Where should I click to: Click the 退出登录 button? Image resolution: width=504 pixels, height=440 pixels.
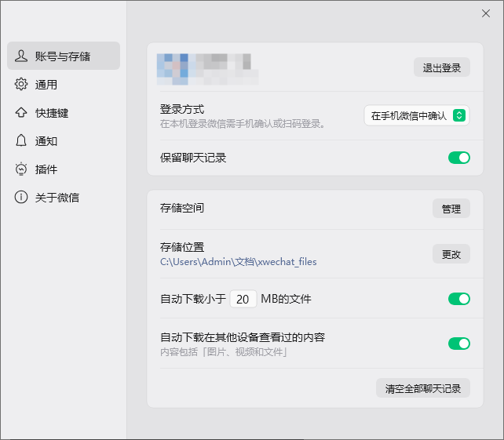[442, 67]
